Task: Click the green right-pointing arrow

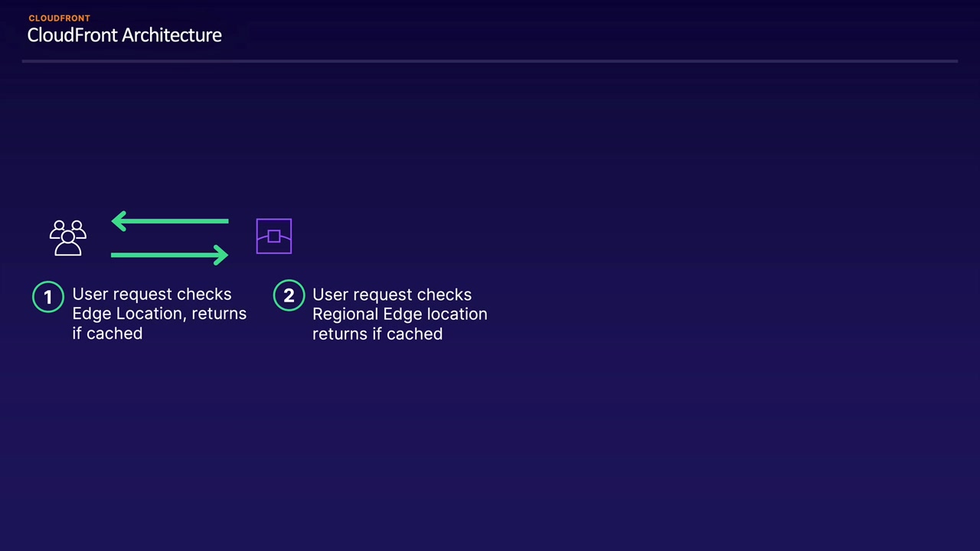Action: (170, 255)
